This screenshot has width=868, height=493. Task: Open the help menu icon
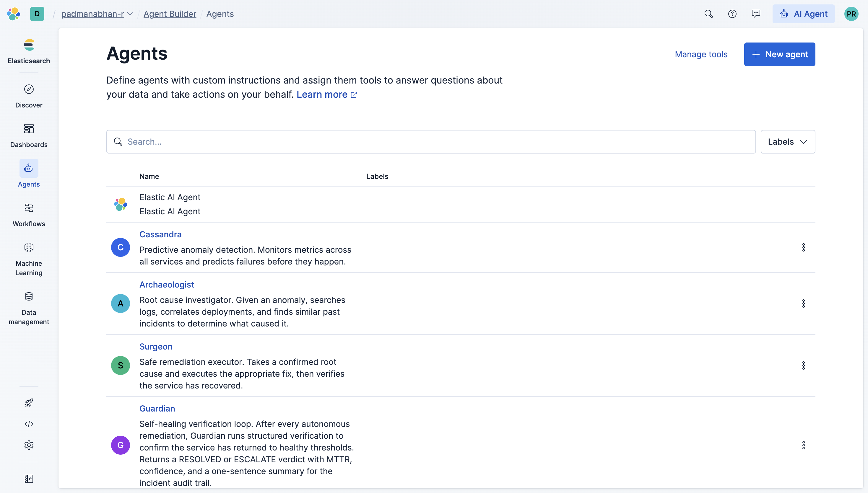point(732,14)
